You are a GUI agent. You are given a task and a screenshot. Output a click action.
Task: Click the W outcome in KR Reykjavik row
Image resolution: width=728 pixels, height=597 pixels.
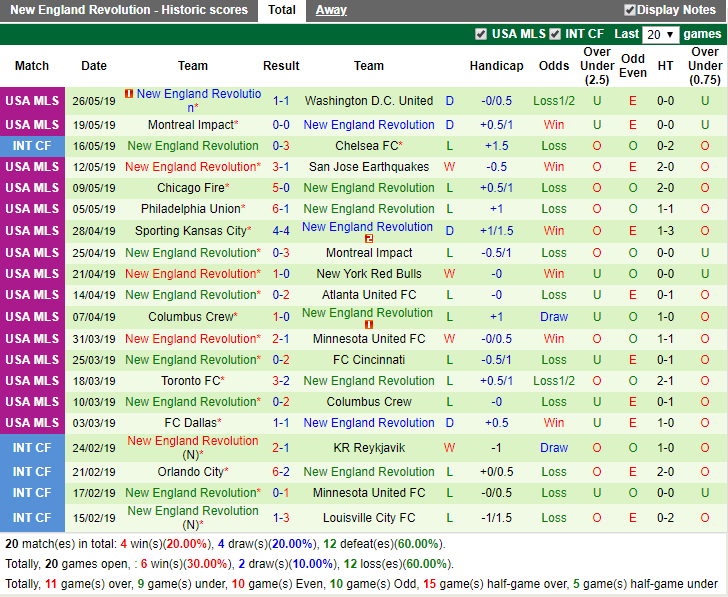point(449,448)
